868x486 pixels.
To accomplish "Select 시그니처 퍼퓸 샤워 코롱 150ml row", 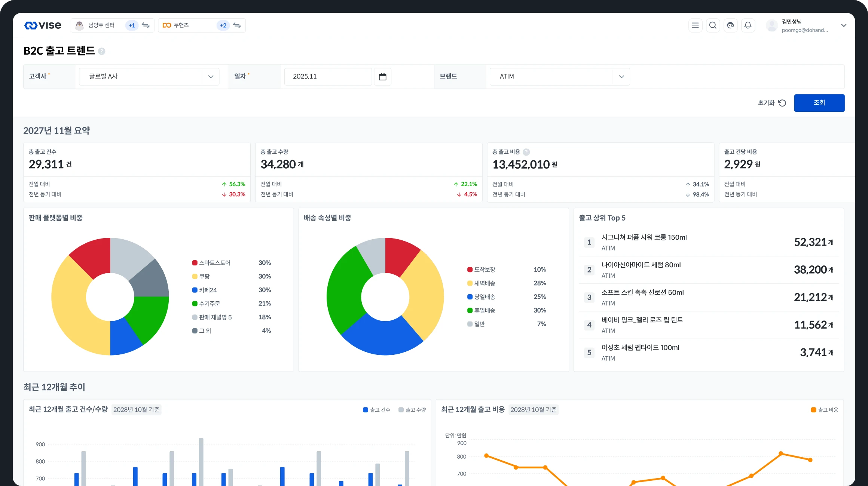I will point(709,242).
